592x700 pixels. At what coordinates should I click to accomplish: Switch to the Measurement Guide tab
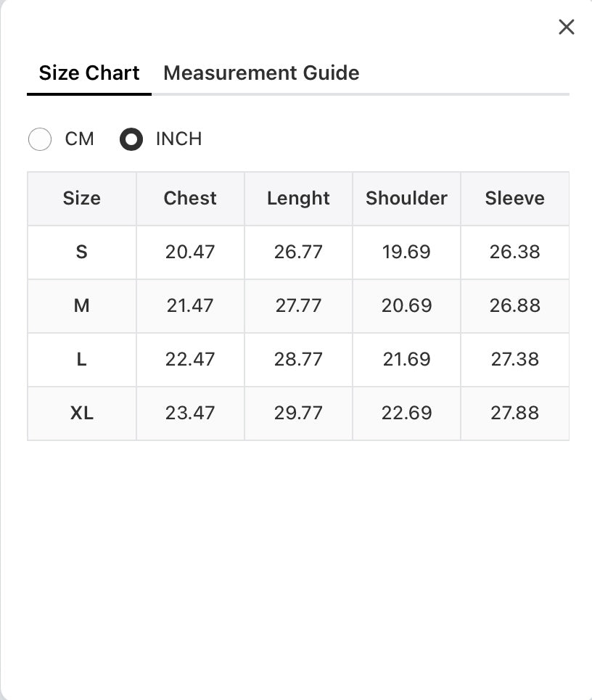coord(261,73)
